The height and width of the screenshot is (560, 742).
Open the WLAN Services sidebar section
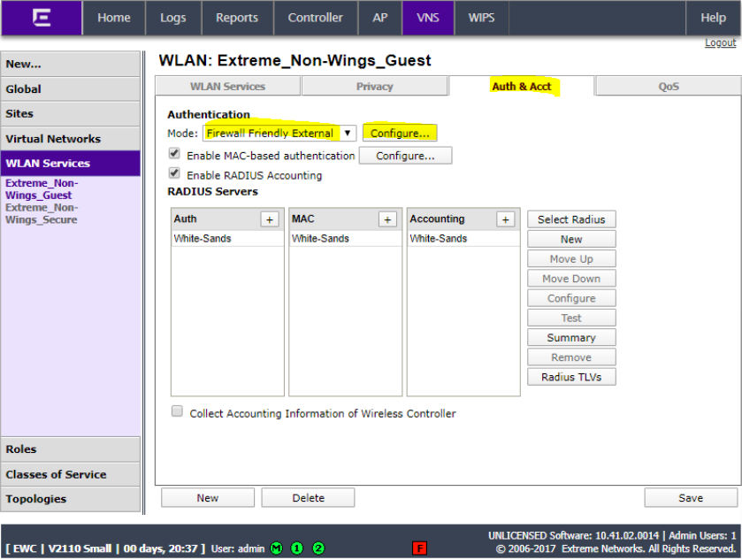(x=71, y=164)
